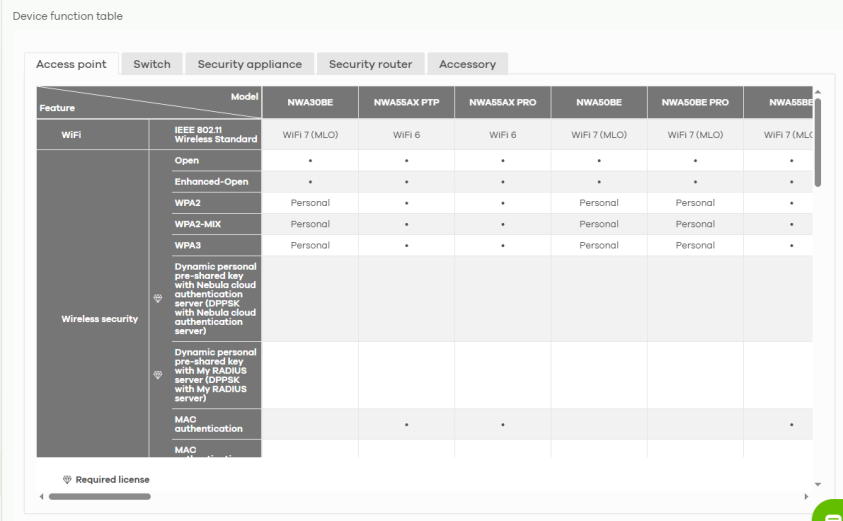Viewport: 843px width, 521px height.
Task: Click the vertical scrollbar up arrow
Action: [818, 92]
